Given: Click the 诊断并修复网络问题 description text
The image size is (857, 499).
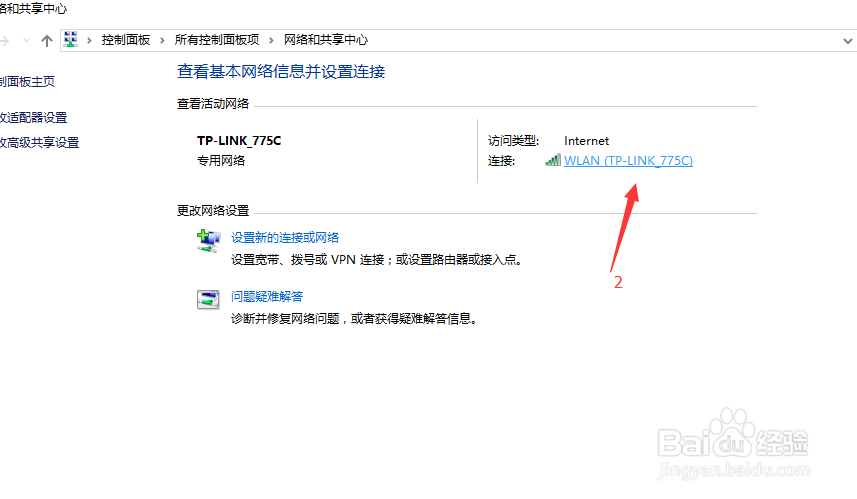Looking at the screenshot, I should pos(356,319).
